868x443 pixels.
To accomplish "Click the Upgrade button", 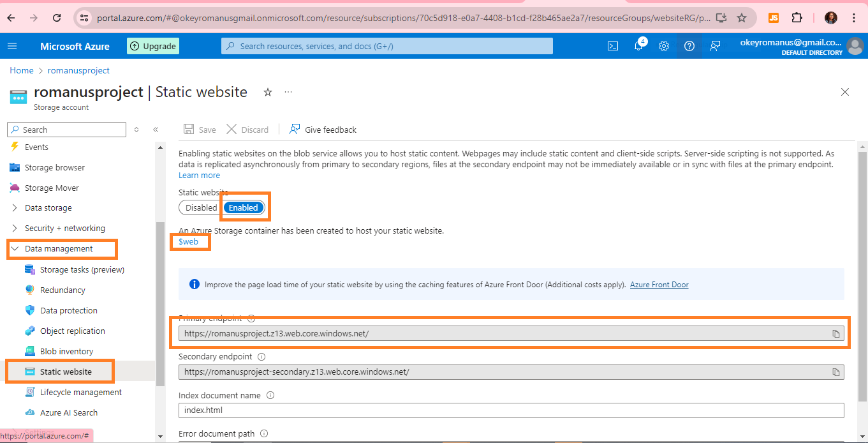I will tap(153, 46).
